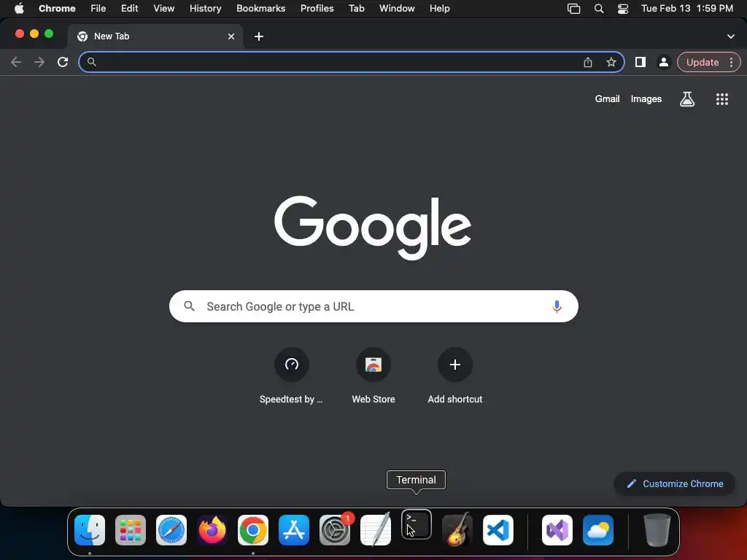Screen dimensions: 747x560
Task: Open the Bookmarks menu
Action: tap(261, 9)
